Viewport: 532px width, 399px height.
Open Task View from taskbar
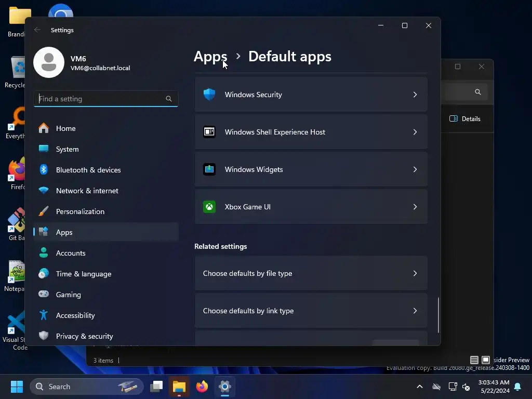(x=156, y=387)
